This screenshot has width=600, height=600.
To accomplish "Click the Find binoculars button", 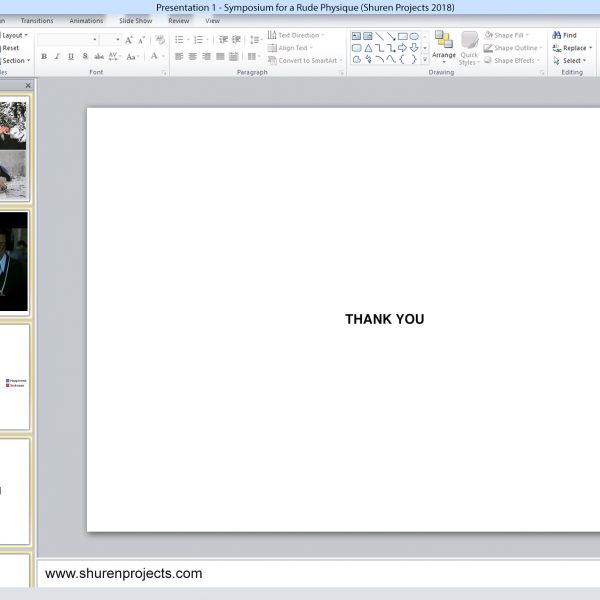I will [564, 35].
